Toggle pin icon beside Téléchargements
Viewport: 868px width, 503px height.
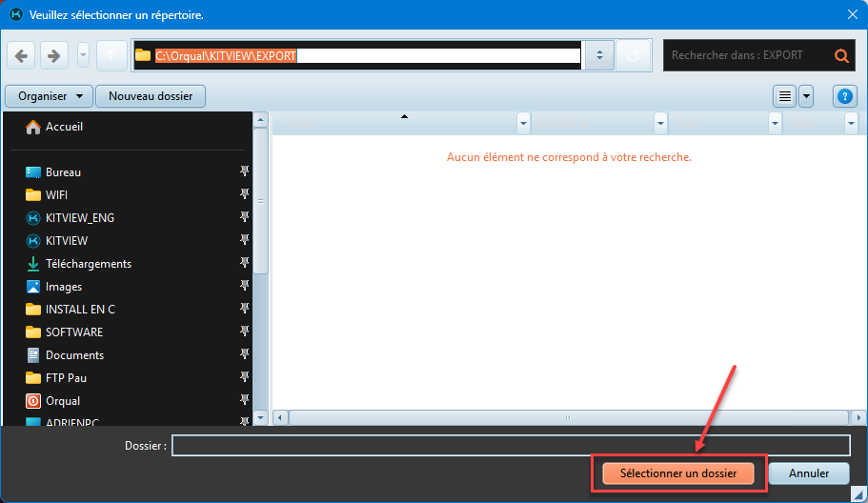(x=245, y=263)
